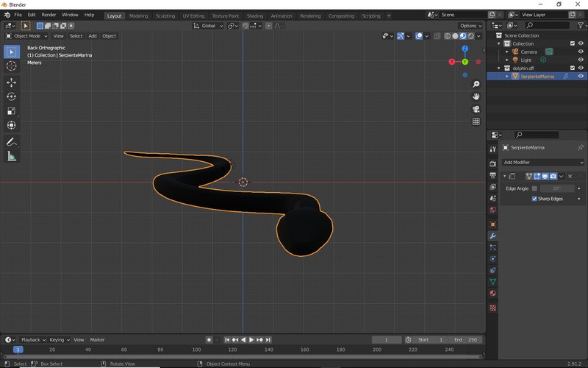588x368 pixels.
Task: Hide Light object with eye icon
Action: tap(581, 60)
